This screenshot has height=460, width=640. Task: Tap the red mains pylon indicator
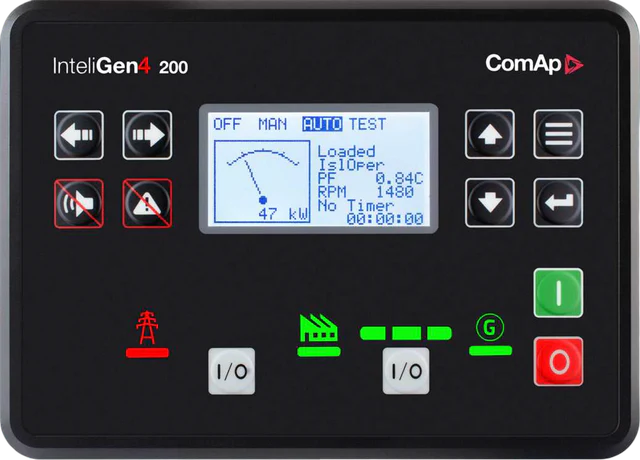147,328
